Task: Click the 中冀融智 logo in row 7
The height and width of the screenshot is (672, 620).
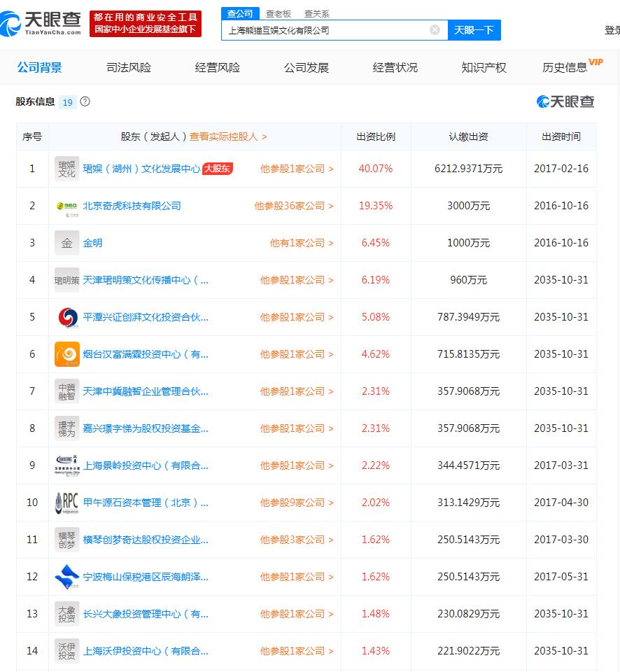Action: 67,391
